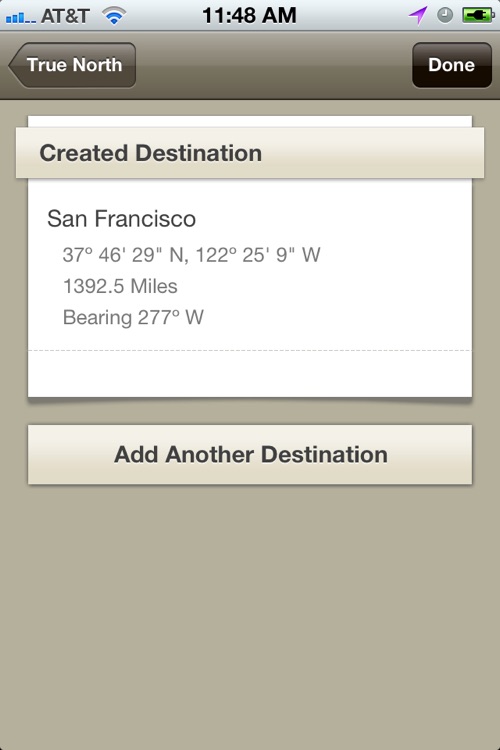Tap the AT&T carrier label

click(x=65, y=16)
